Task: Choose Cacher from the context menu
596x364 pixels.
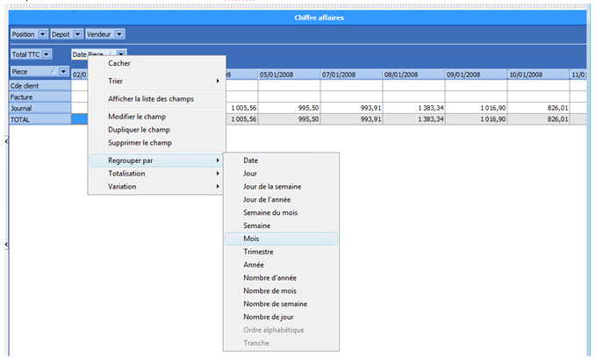Action: 119,63
